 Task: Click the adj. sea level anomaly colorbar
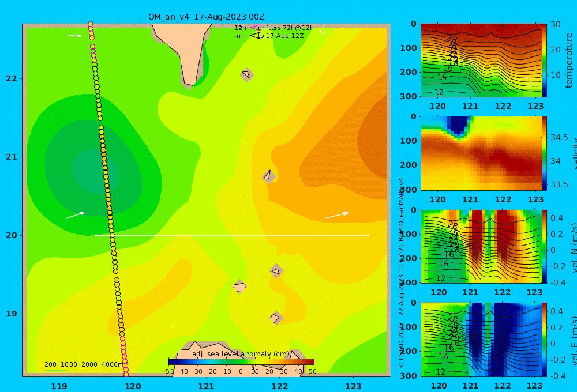[241, 362]
